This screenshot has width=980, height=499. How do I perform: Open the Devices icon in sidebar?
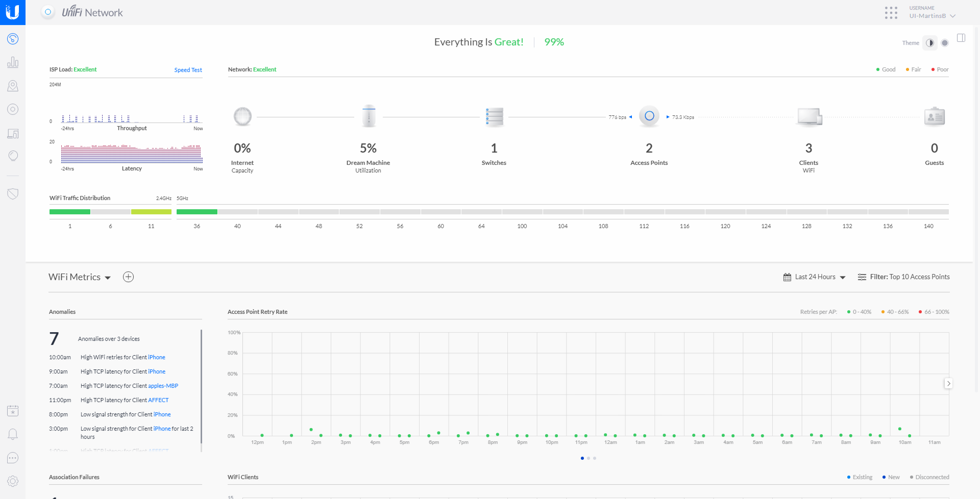[13, 109]
